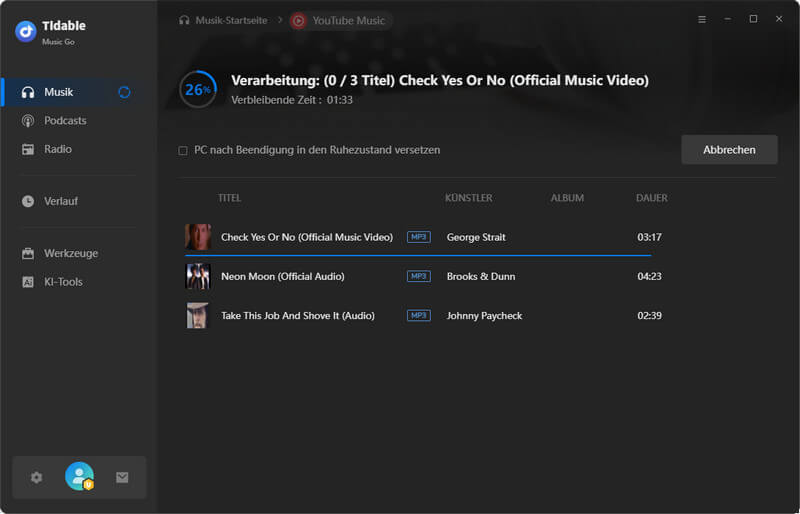The image size is (800, 514).
Task: Open the mail envelope icon
Action: [x=122, y=477]
